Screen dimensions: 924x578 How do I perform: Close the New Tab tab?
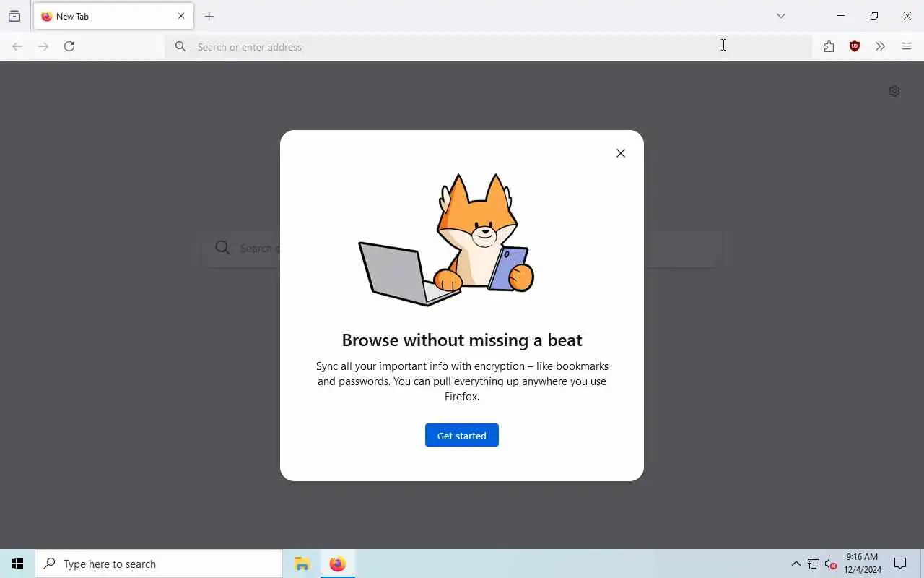tap(181, 16)
